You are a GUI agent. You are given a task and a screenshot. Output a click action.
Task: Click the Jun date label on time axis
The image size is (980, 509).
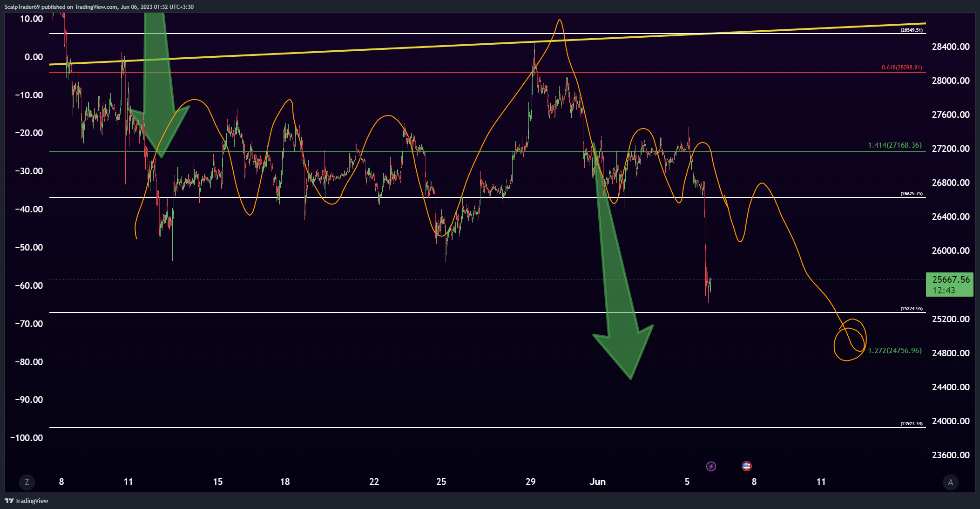598,482
